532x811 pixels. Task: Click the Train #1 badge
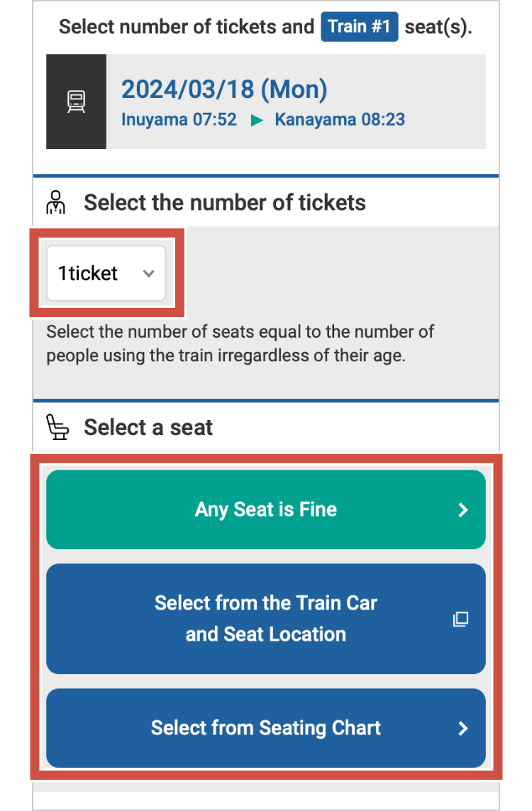(359, 27)
